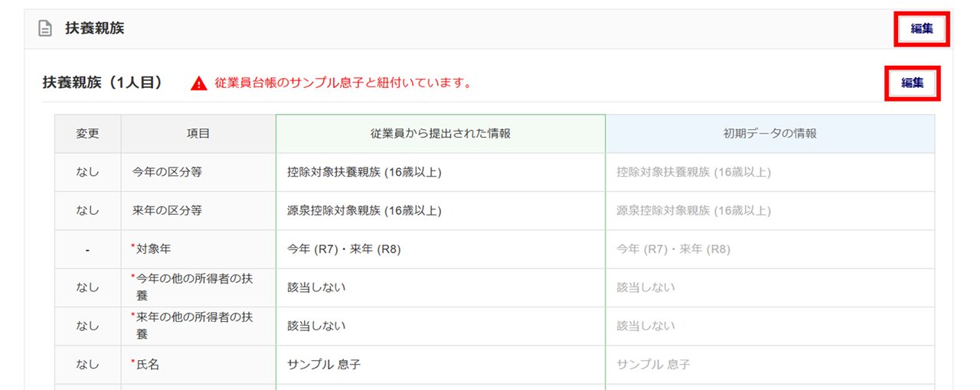Click the document icon beside 扶養親族 heading

click(x=46, y=29)
